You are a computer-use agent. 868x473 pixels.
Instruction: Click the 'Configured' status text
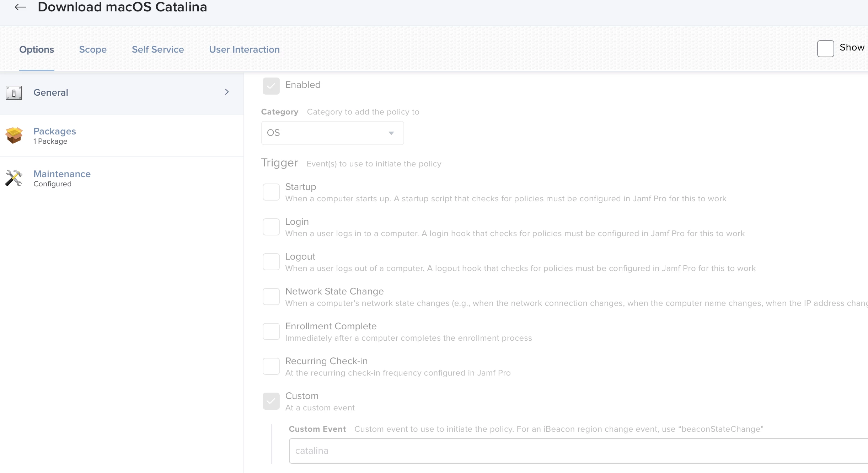point(53,184)
